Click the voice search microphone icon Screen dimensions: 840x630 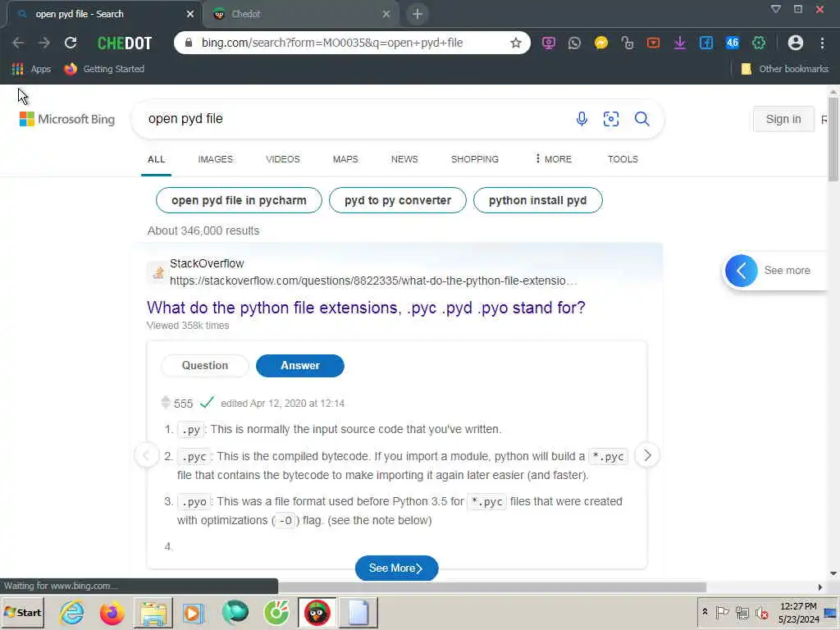pyautogui.click(x=582, y=119)
